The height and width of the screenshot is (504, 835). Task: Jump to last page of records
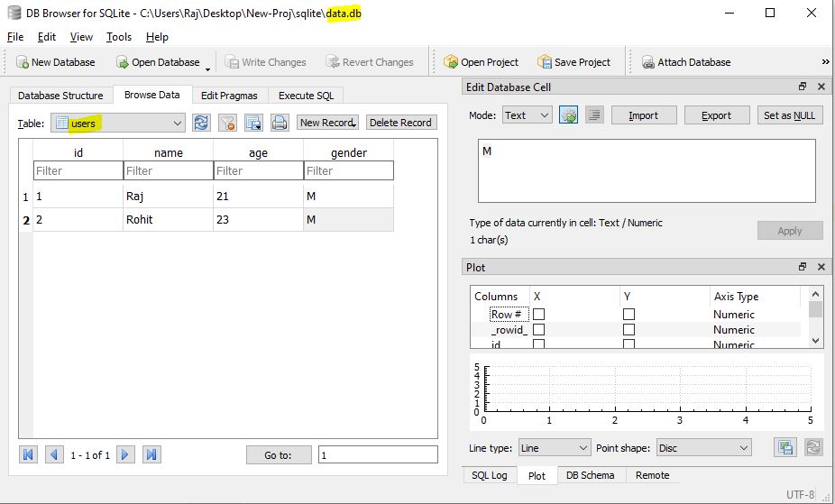tap(151, 454)
